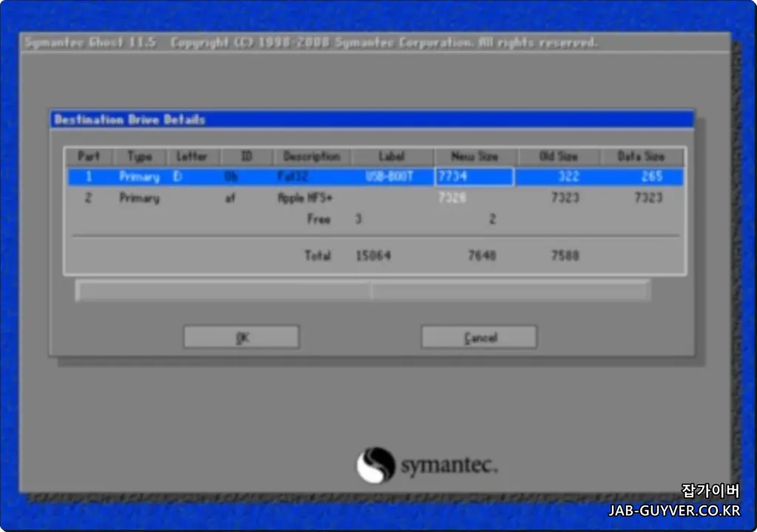Click the Cancel button

[x=479, y=337]
